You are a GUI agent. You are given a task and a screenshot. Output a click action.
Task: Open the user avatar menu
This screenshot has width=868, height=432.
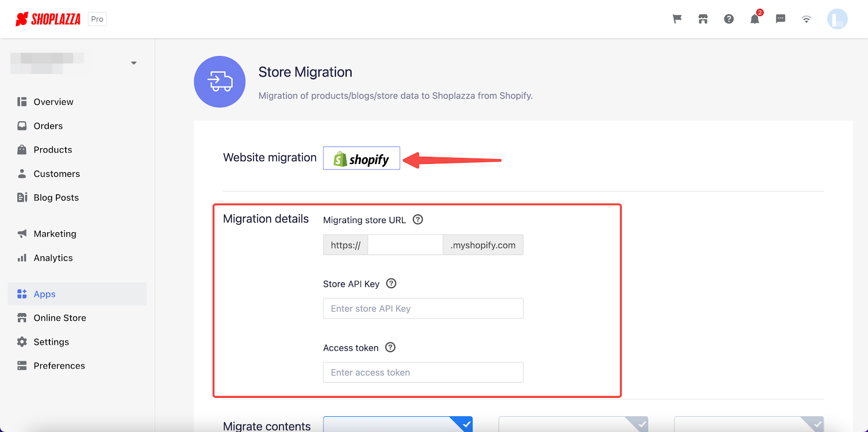click(837, 19)
